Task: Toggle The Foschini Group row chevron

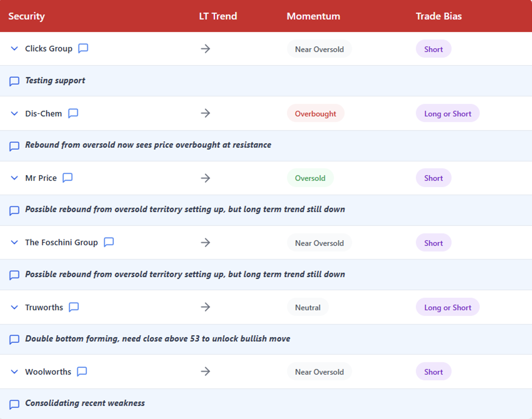Action: pyautogui.click(x=14, y=242)
